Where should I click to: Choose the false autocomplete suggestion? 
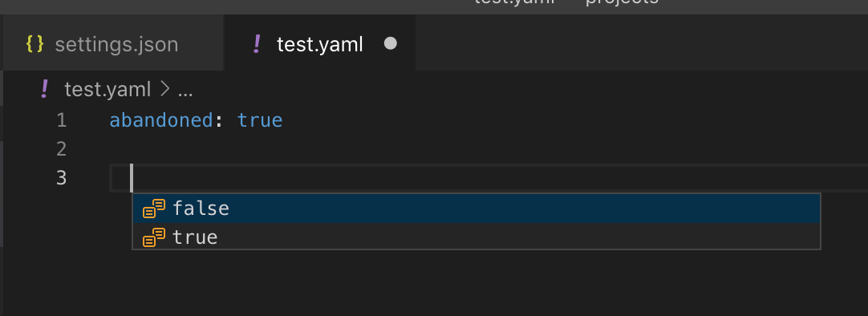[x=476, y=209]
